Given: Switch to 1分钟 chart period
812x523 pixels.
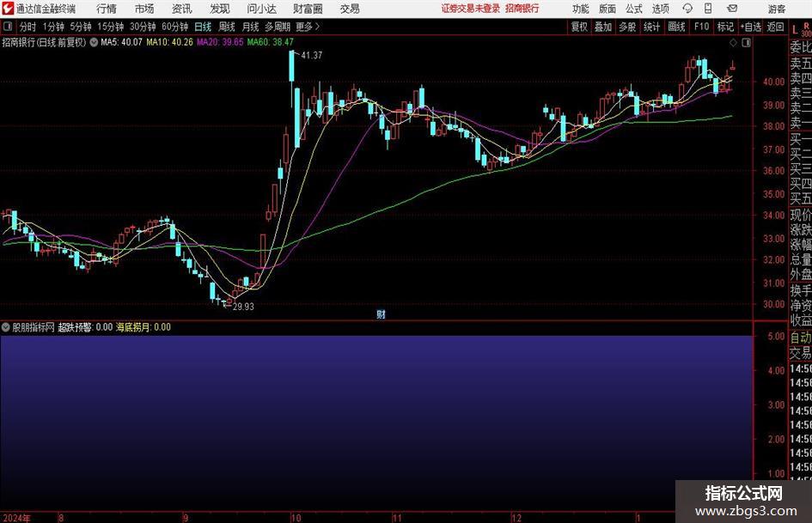Looking at the screenshot, I should pos(53,27).
